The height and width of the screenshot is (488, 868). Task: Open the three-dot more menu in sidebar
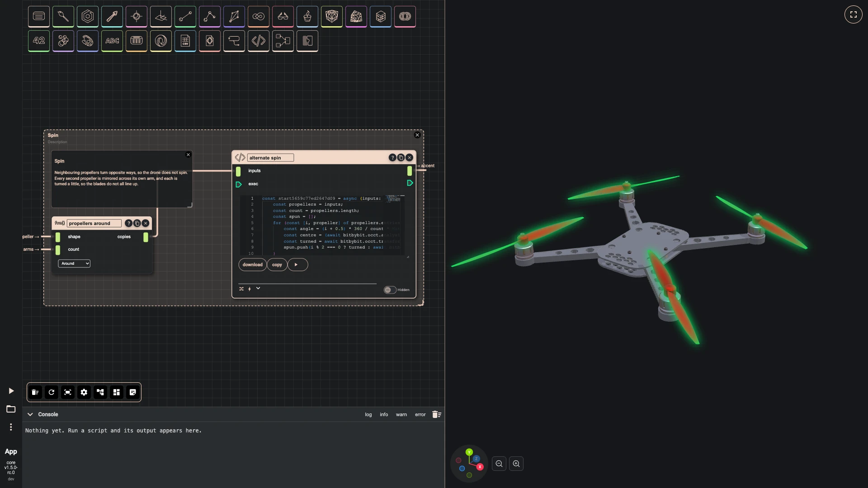[11, 427]
